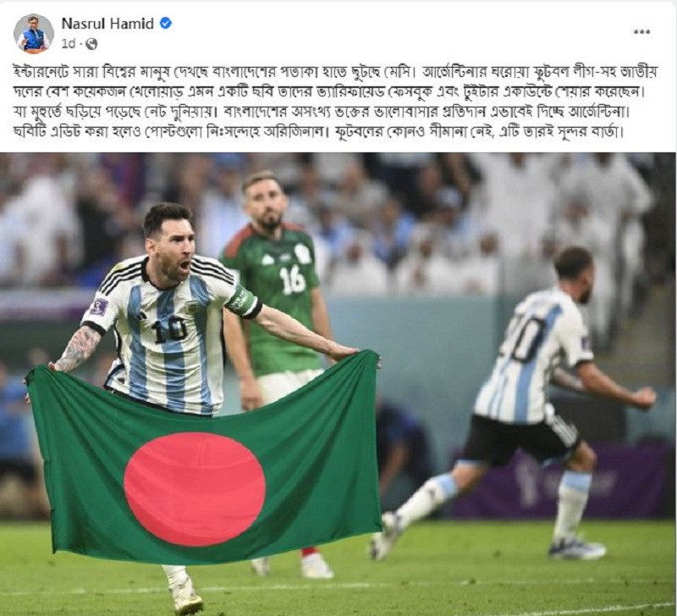Click Messi's number 10 on his jersey

coord(171,329)
